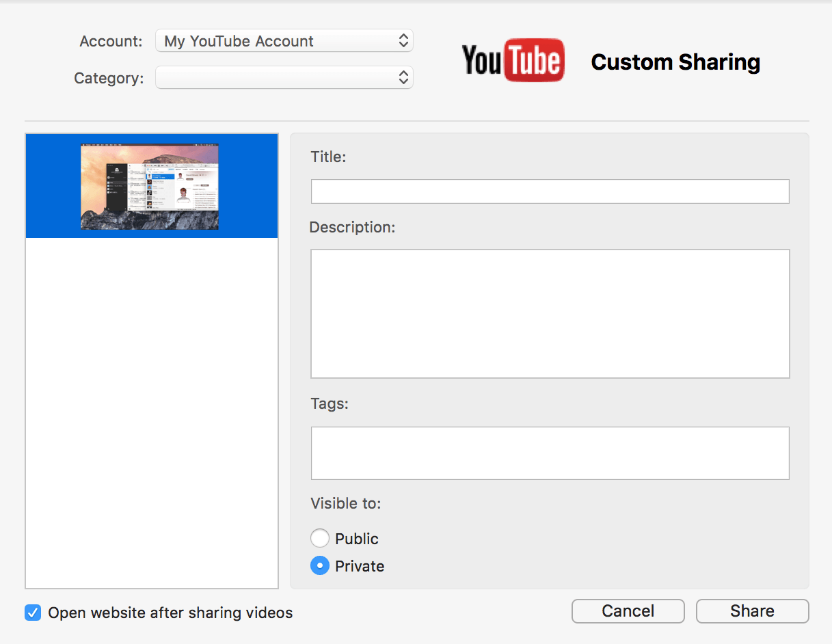This screenshot has width=832, height=644.
Task: Click the Share button
Action: 753,611
